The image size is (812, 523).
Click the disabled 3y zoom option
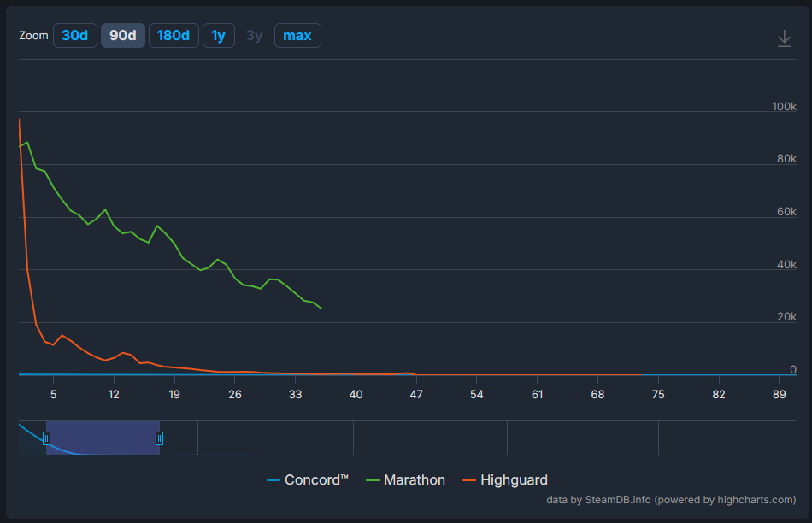click(x=254, y=36)
